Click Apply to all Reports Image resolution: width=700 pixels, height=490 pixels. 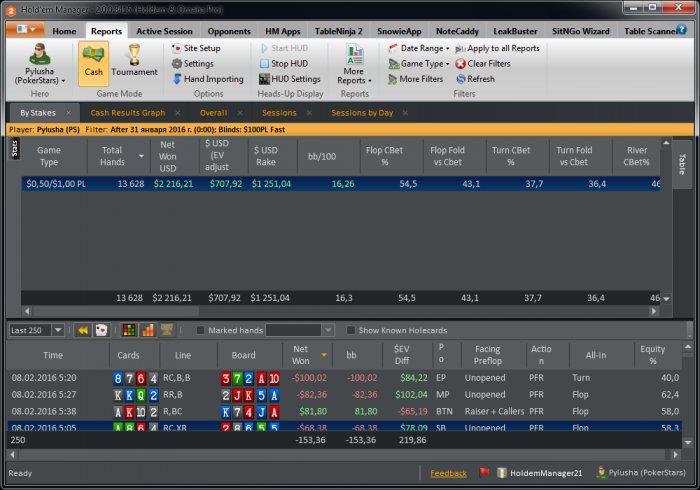[x=497, y=48]
